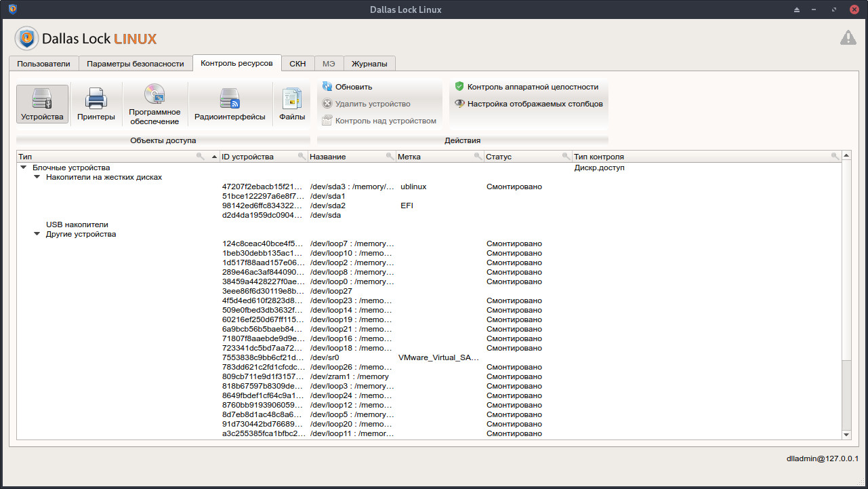Collapse the Другие устройства node
The image size is (868, 489).
click(x=37, y=233)
